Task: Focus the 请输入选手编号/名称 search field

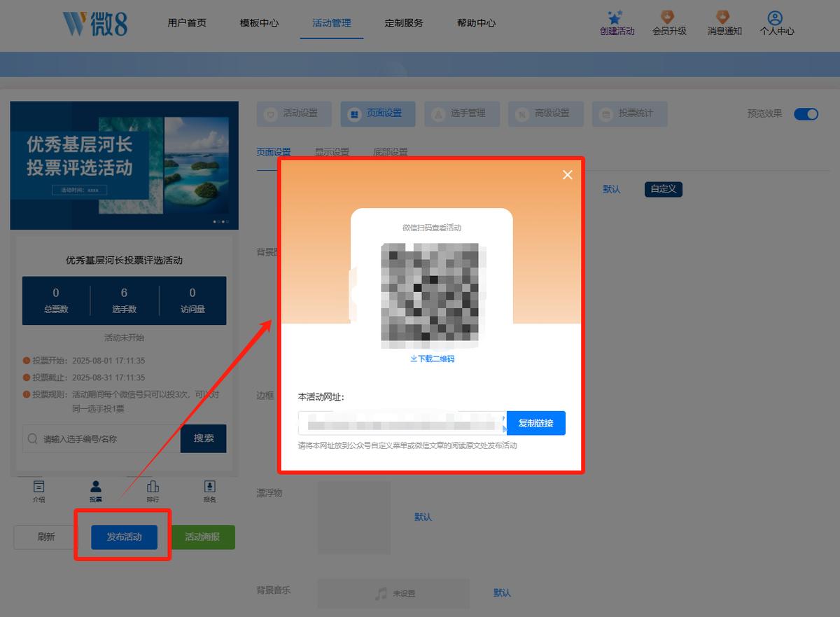Action: (x=101, y=438)
